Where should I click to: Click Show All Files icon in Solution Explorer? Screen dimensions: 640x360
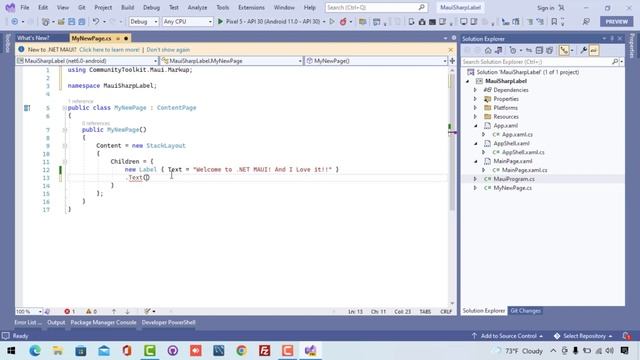(x=549, y=51)
